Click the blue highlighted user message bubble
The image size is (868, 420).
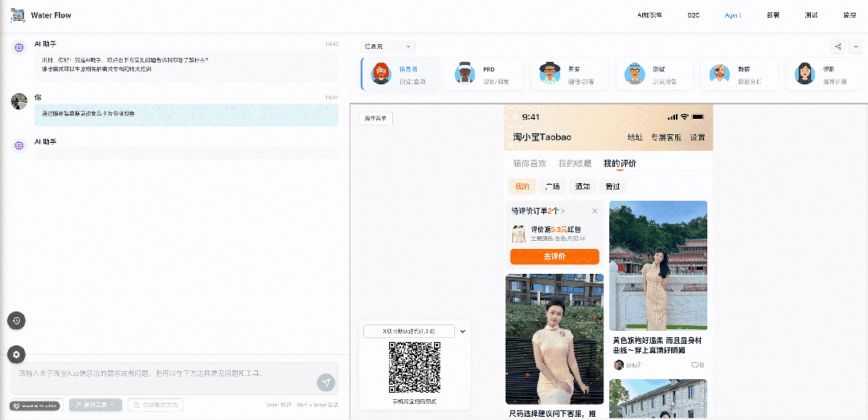[x=186, y=115]
